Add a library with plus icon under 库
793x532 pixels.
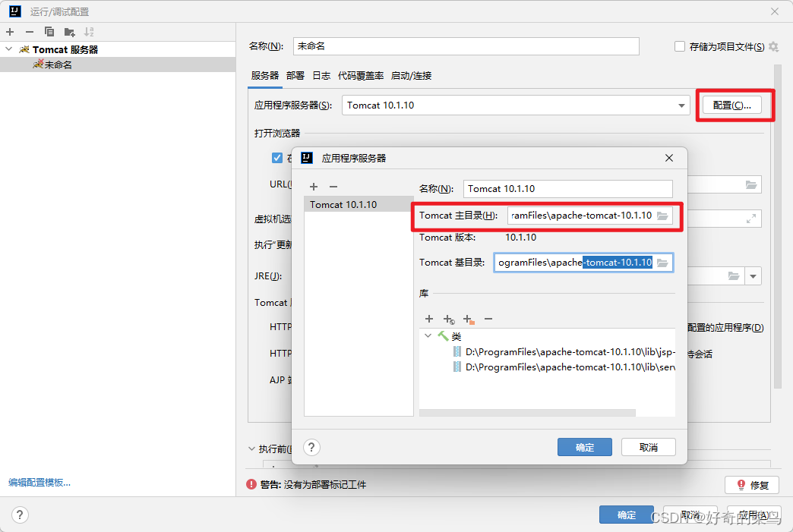[429, 320]
